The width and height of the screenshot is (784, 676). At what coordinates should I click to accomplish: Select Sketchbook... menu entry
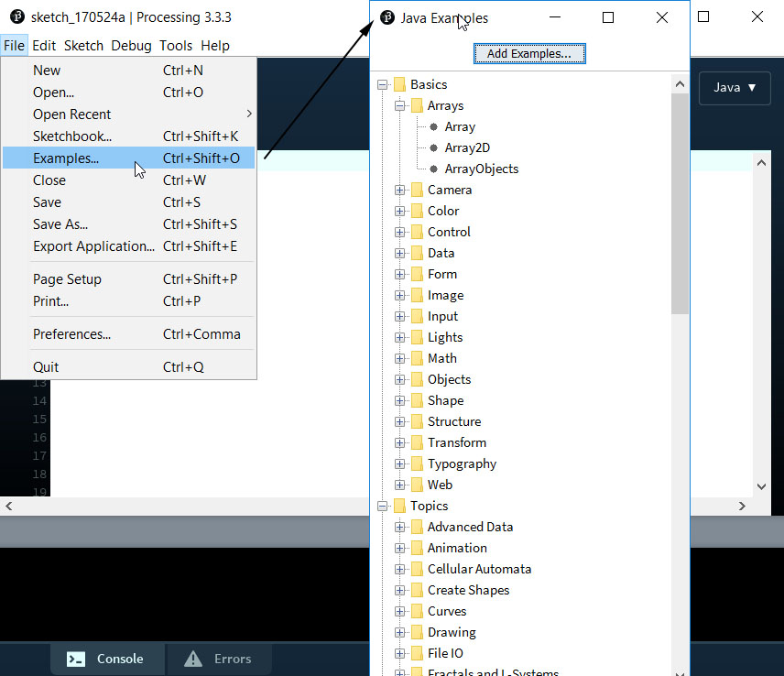click(x=129, y=136)
